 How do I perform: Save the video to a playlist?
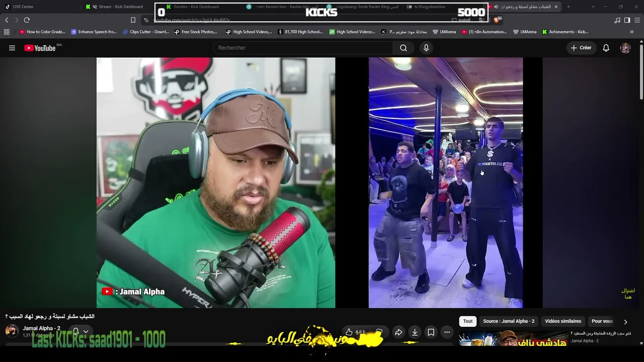pos(431,332)
